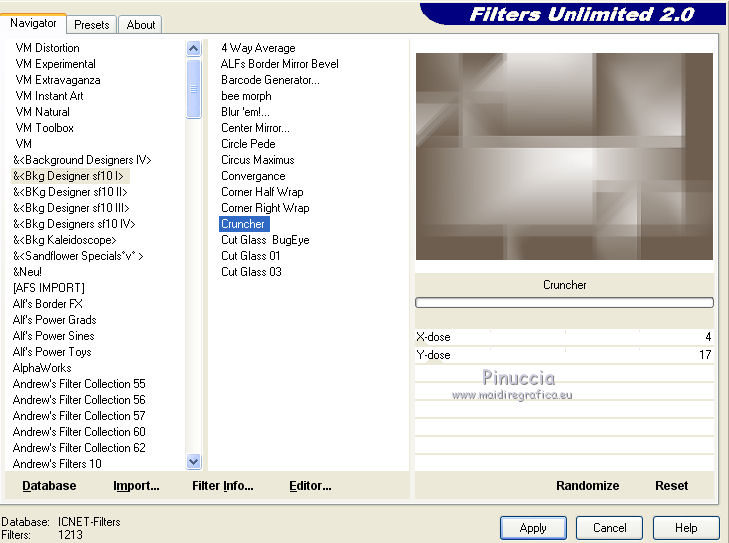Click the Database button
The image size is (729, 543).
click(49, 486)
